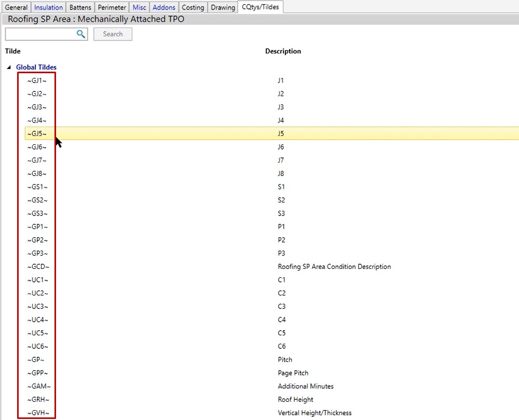Click inside the tilde search field
519x420 pixels.
pos(40,34)
